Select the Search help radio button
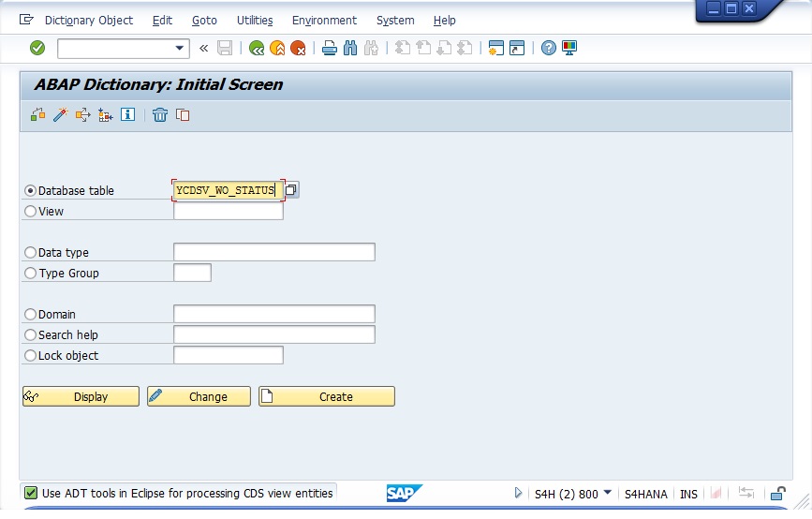Screen dimensions: 812x519 pyautogui.click(x=31, y=335)
